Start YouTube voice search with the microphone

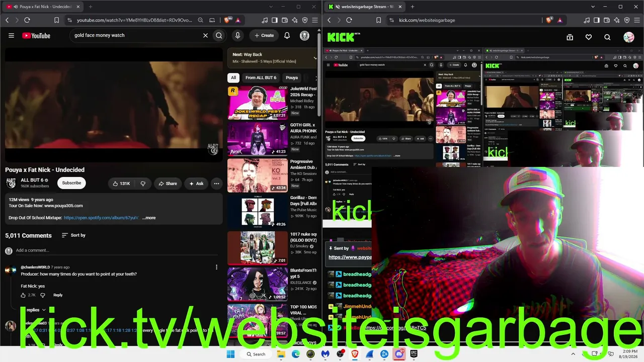(237, 36)
